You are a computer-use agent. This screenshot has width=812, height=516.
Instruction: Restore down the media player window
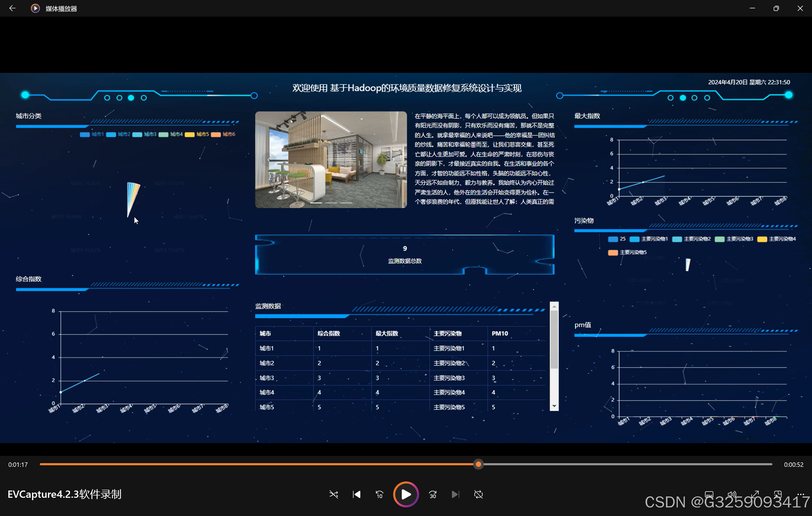(x=776, y=8)
